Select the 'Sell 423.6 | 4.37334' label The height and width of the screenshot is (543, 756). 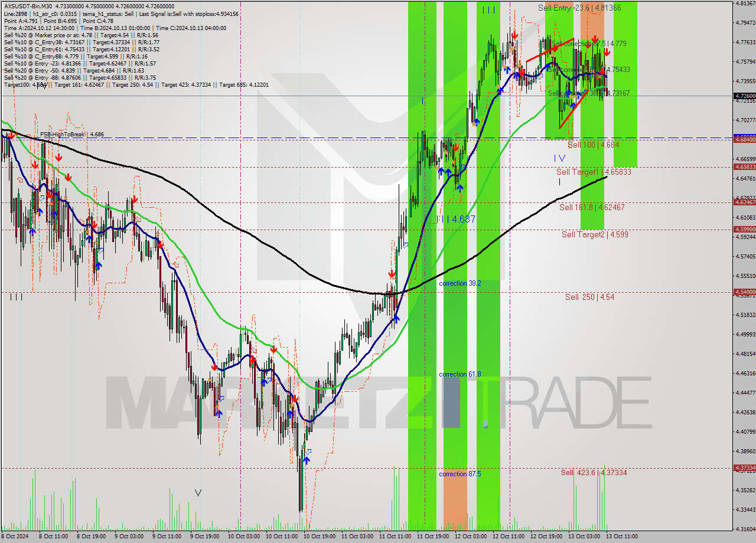point(594,473)
